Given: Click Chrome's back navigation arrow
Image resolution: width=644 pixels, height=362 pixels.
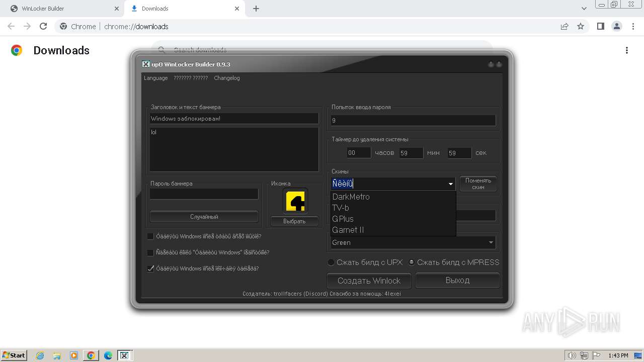Looking at the screenshot, I should tap(11, 26).
